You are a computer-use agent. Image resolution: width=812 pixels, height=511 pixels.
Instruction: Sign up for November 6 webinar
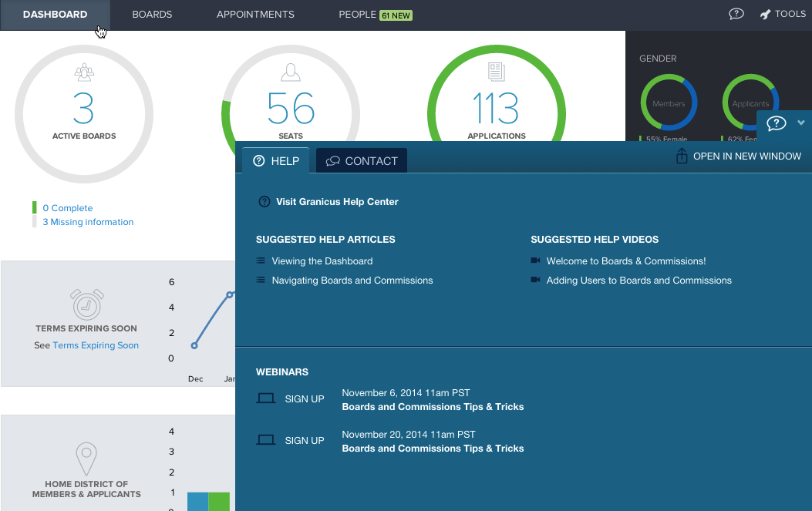click(x=305, y=399)
